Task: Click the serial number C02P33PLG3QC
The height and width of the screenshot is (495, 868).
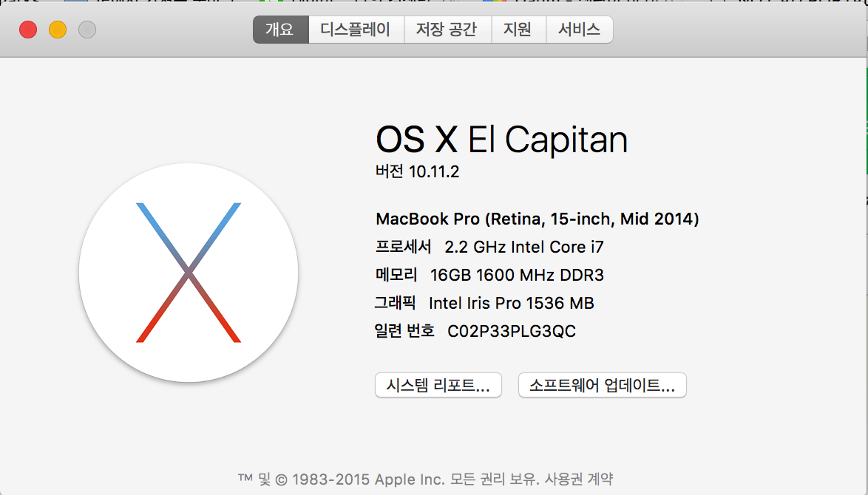Action: click(x=512, y=331)
